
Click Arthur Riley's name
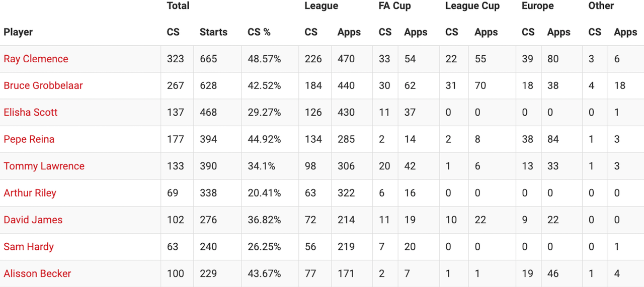click(30, 193)
